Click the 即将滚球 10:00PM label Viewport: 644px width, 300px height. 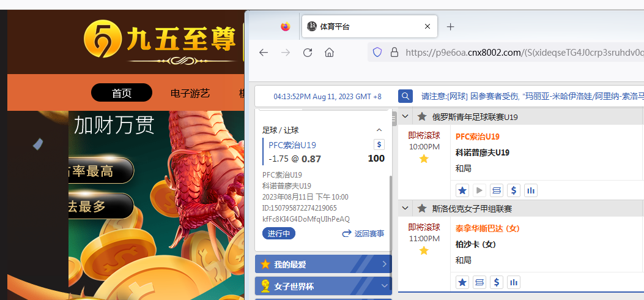coord(424,141)
